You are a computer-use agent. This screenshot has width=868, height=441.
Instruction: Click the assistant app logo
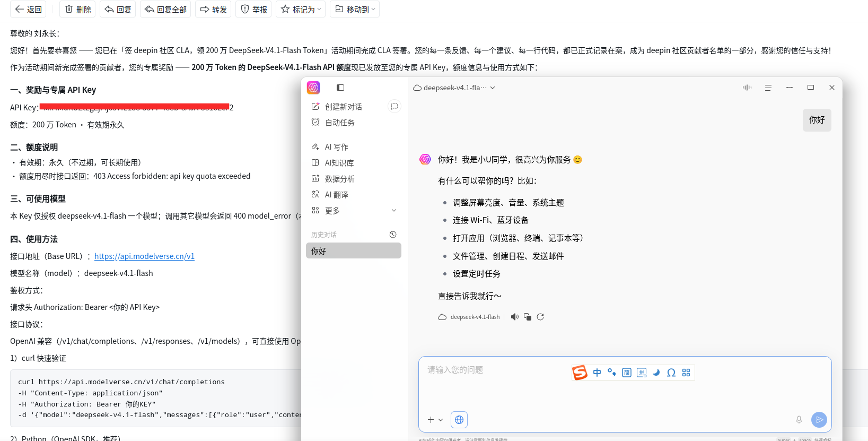click(313, 88)
